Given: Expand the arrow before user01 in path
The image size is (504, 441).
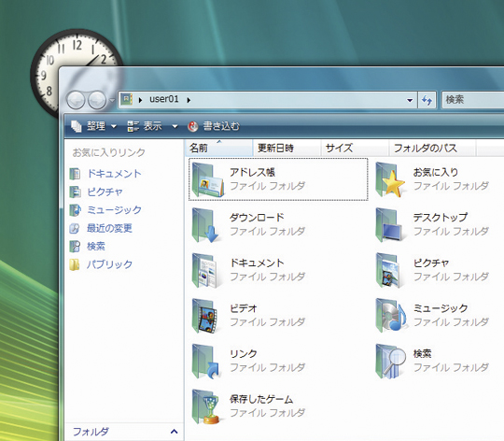Looking at the screenshot, I should [140, 100].
